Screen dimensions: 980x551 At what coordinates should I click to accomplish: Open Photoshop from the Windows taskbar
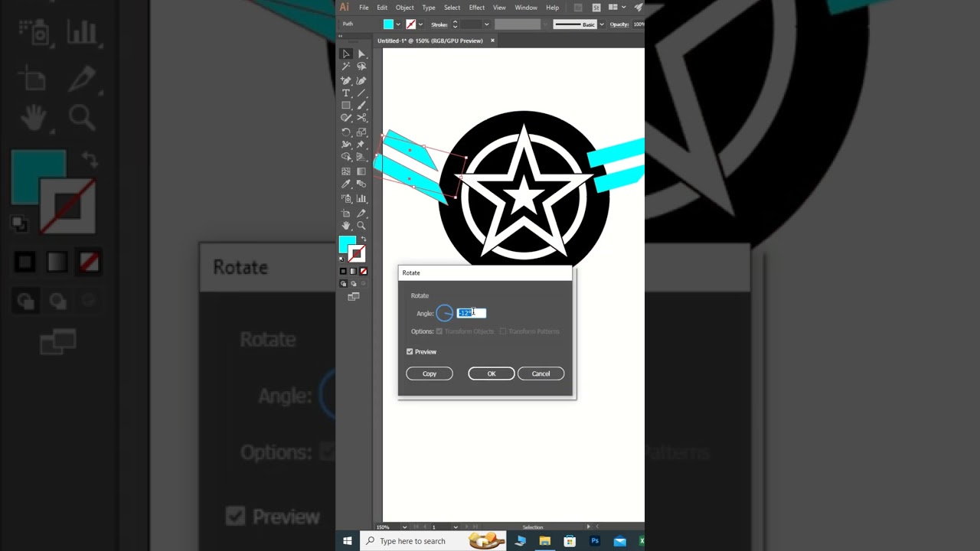(x=595, y=541)
